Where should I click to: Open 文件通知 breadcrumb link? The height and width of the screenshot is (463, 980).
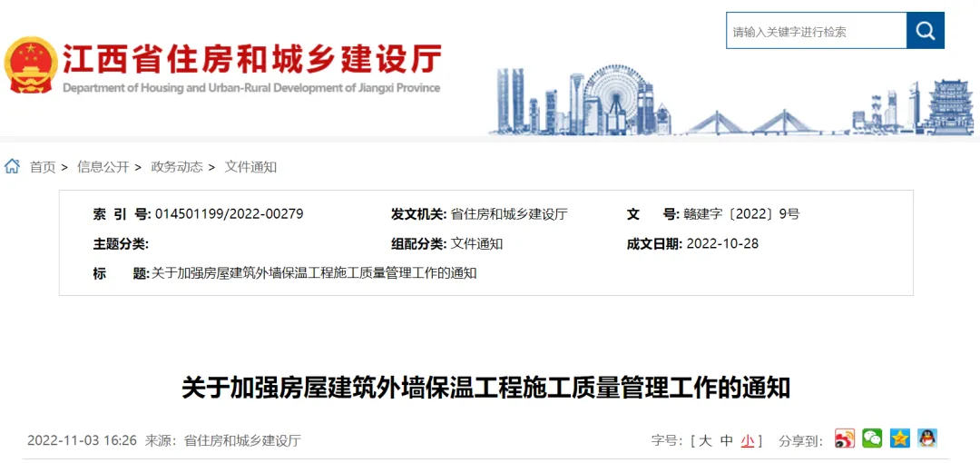pos(250,167)
